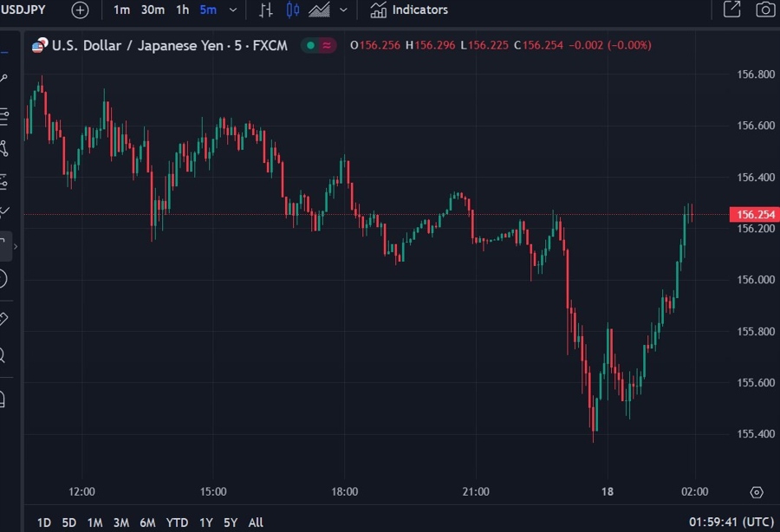
Task: Expand the time interval dropdown arrow
Action: pos(232,10)
